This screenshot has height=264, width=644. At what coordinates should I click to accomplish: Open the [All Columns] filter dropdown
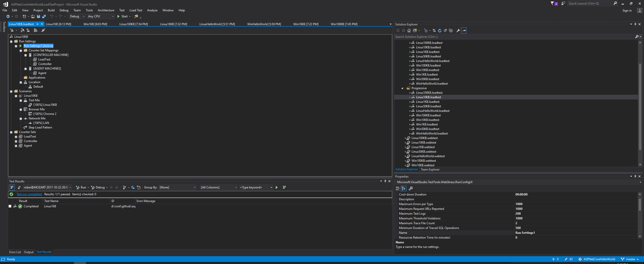(219, 187)
